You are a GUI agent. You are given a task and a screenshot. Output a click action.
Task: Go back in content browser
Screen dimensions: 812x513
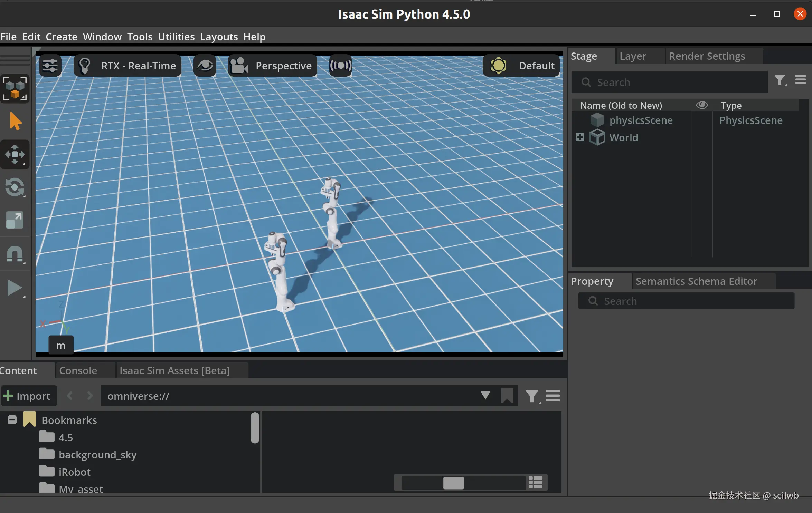point(69,396)
